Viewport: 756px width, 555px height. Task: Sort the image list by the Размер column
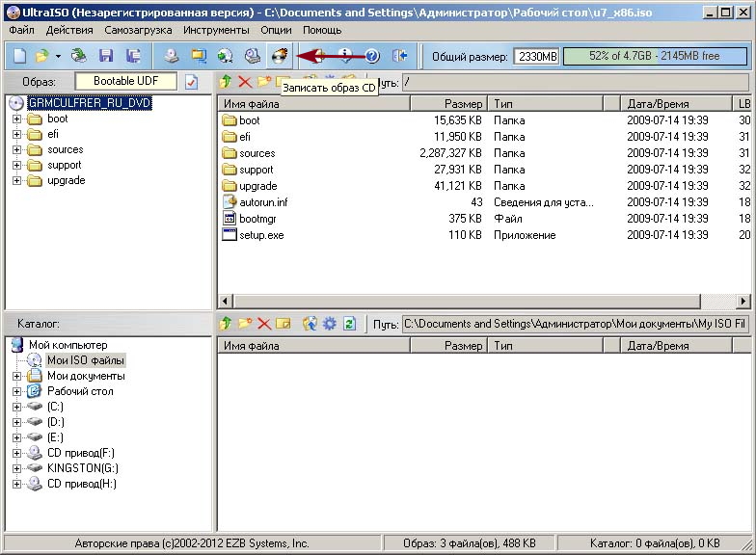click(x=449, y=104)
